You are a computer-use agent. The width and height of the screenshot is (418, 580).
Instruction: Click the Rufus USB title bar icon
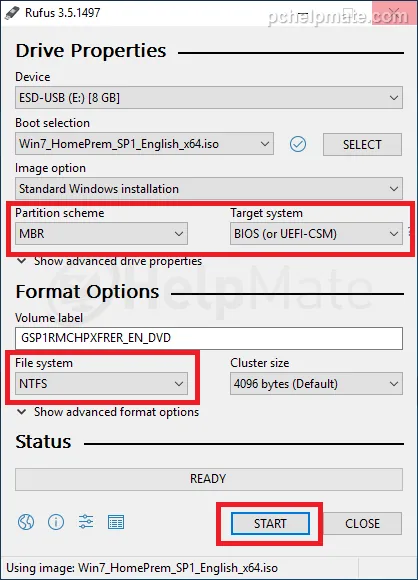[x=12, y=13]
